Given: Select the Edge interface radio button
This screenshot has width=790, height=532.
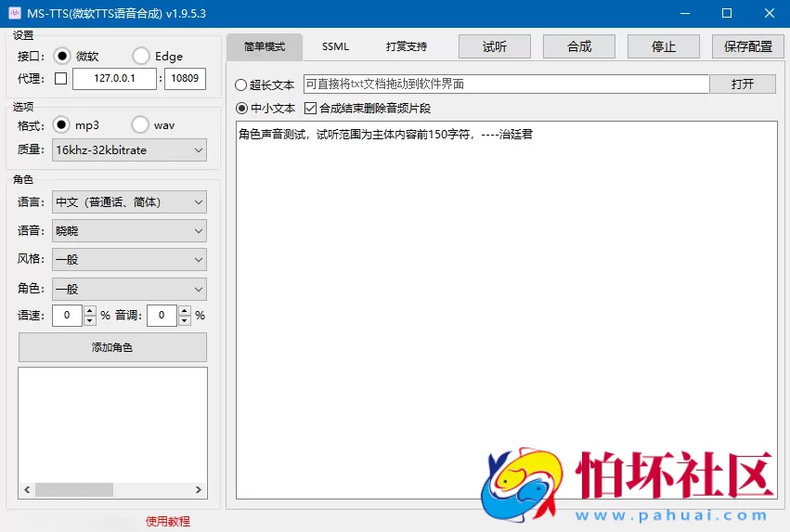Looking at the screenshot, I should [140, 56].
